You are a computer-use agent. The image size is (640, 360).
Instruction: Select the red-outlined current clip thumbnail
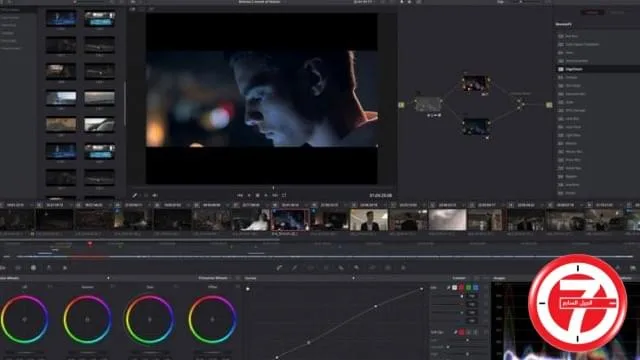290,220
